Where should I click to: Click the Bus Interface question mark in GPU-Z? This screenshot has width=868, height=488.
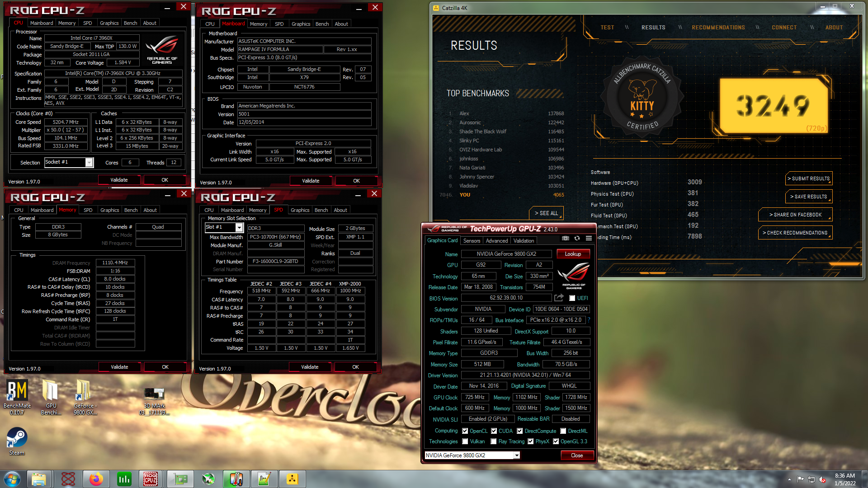pyautogui.click(x=589, y=320)
